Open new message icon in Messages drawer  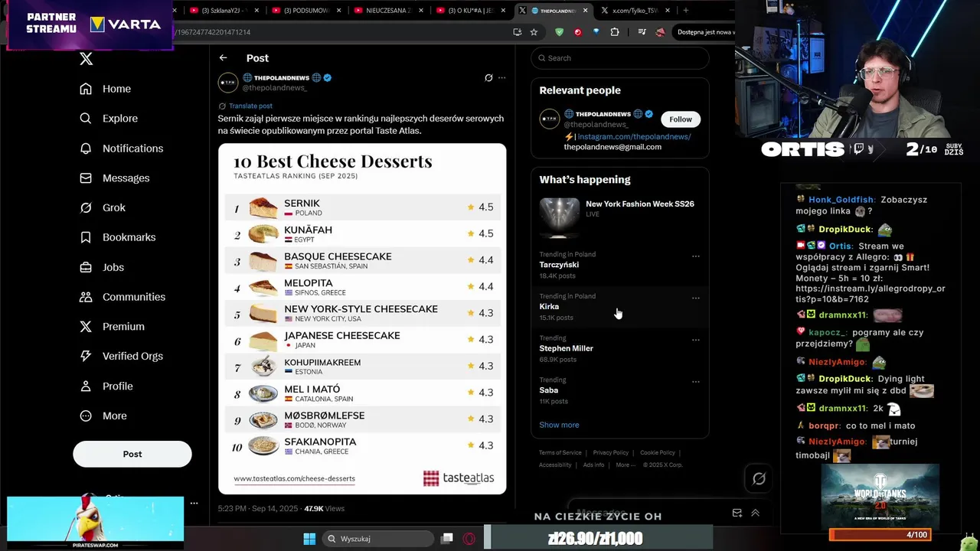(737, 513)
